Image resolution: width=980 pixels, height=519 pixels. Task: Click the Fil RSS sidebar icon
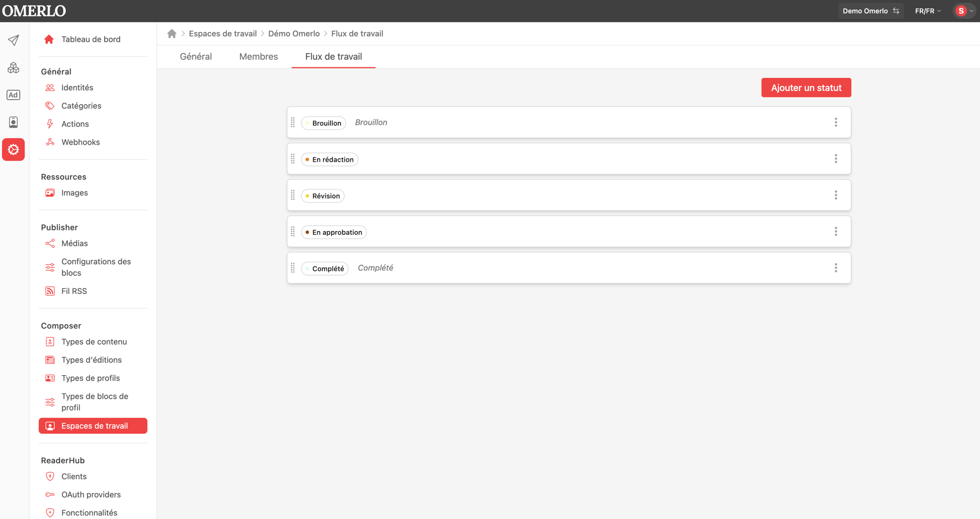(x=50, y=291)
